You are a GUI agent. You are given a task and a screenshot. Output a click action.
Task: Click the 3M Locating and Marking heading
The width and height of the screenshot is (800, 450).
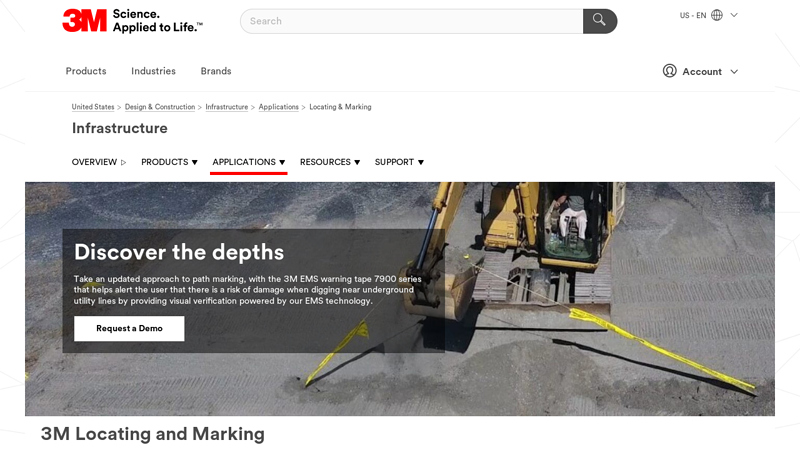pyautogui.click(x=153, y=434)
